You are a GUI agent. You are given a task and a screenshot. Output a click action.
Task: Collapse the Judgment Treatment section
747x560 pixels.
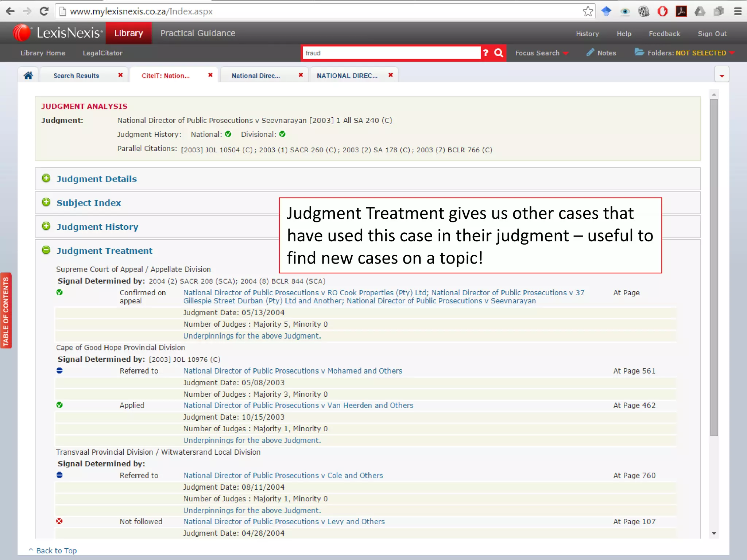(x=46, y=250)
